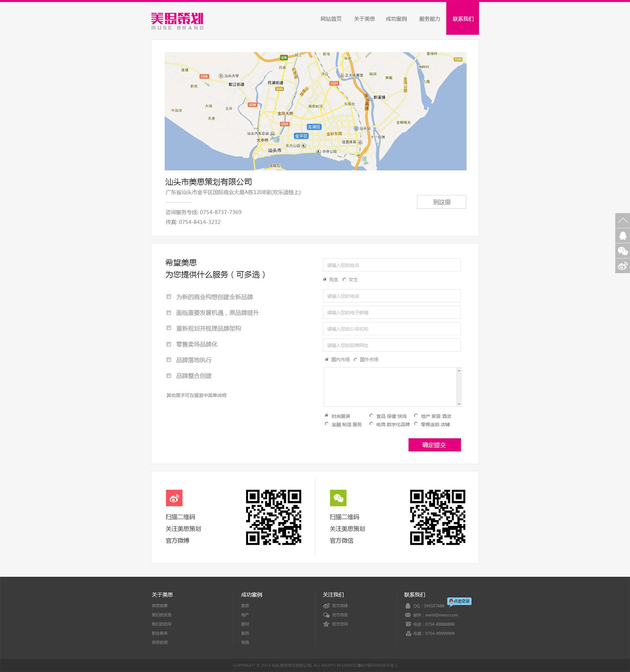Click the 金平区 label on the map
Image resolution: width=630 pixels, height=672 pixels.
(301, 136)
